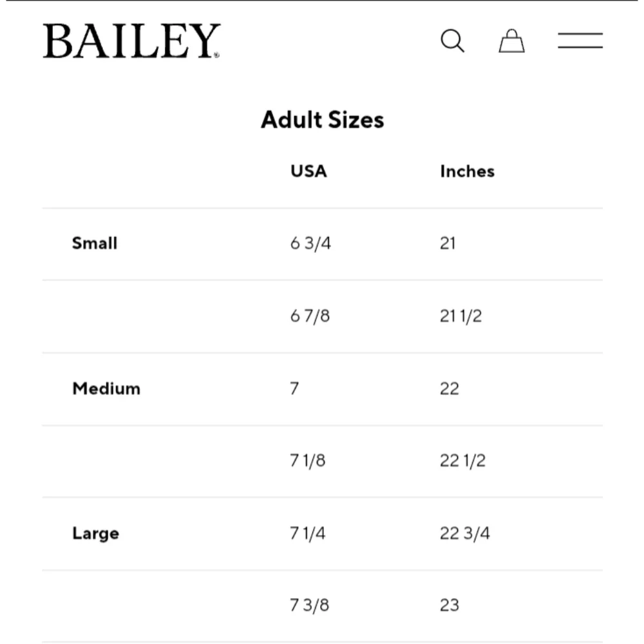Click the Large size row label
This screenshot has width=644, height=644.
pyautogui.click(x=95, y=534)
